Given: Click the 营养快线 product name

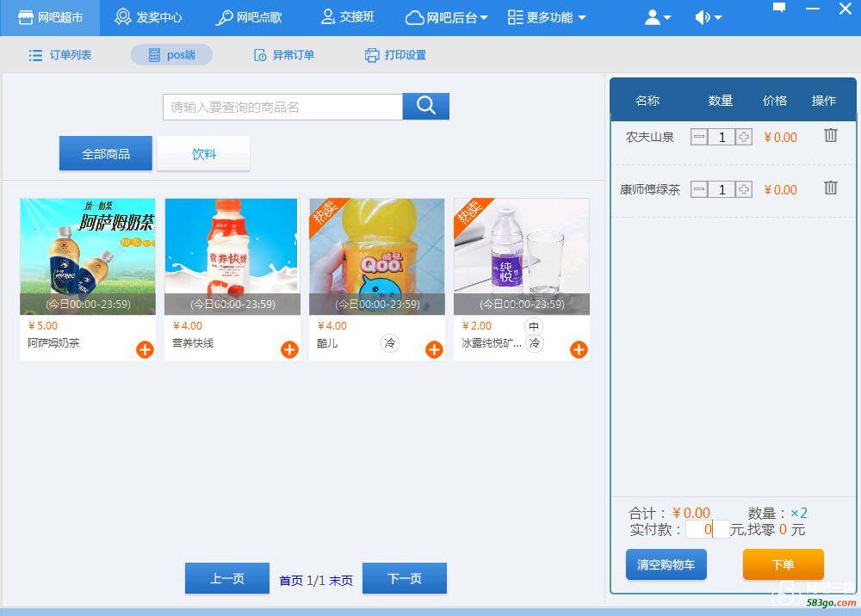Looking at the screenshot, I should tap(193, 342).
